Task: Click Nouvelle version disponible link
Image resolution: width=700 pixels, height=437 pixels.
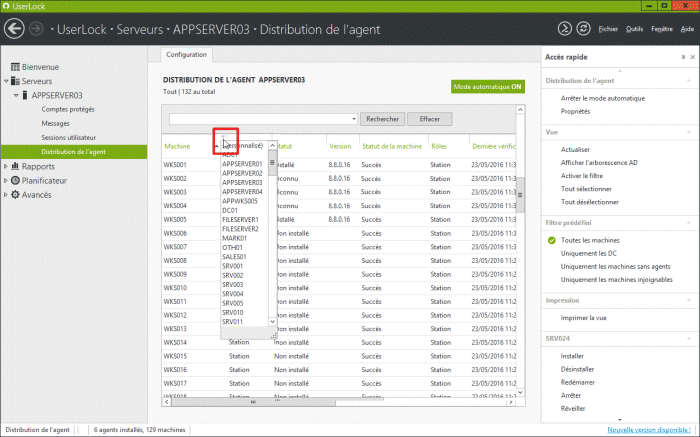Action: 649,430
